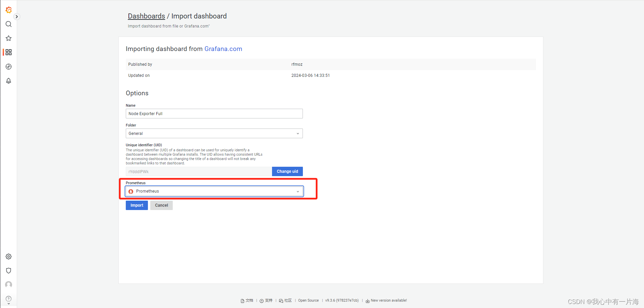Click New version available! footer link
This screenshot has height=308, width=644.
386,301
